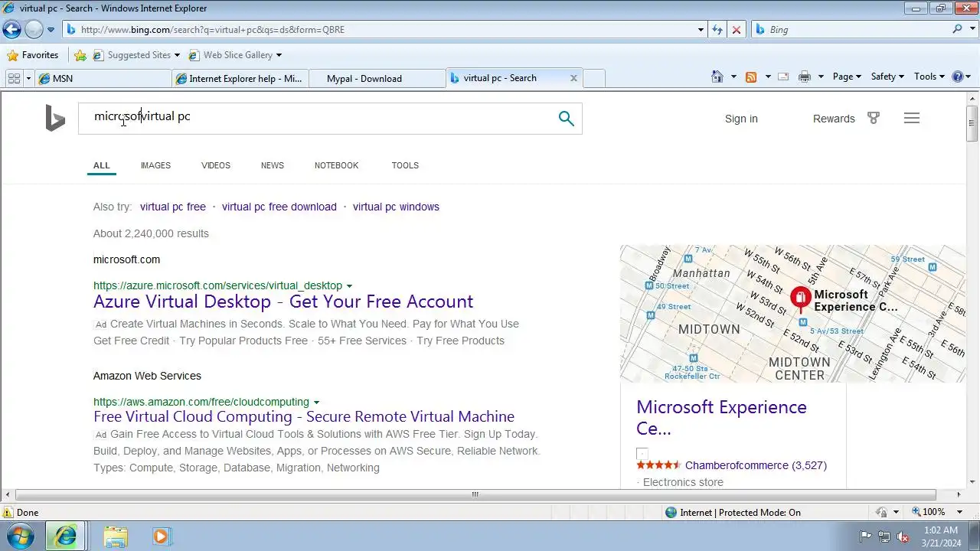This screenshot has height=551, width=980.
Task: Refresh the page using the Refresh icon
Action: point(717,30)
